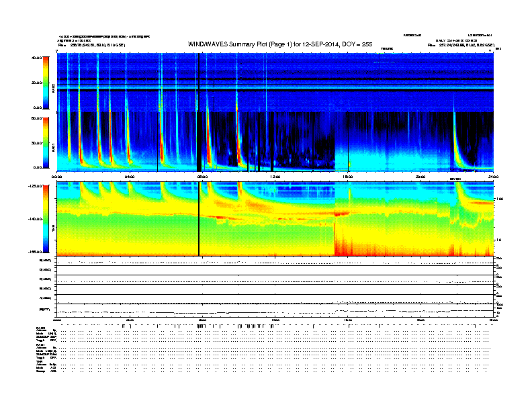Select the 20.00 label on RAD2 color bar
The image size is (532, 411).
37,83
